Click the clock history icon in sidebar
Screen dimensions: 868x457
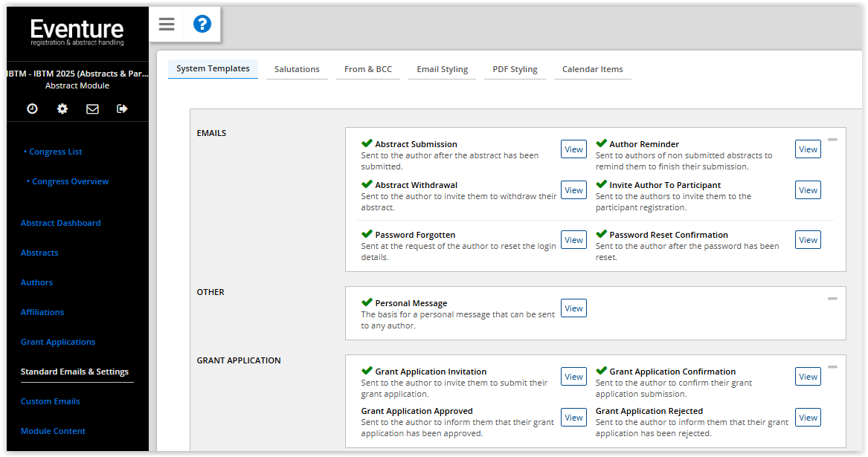coord(32,108)
